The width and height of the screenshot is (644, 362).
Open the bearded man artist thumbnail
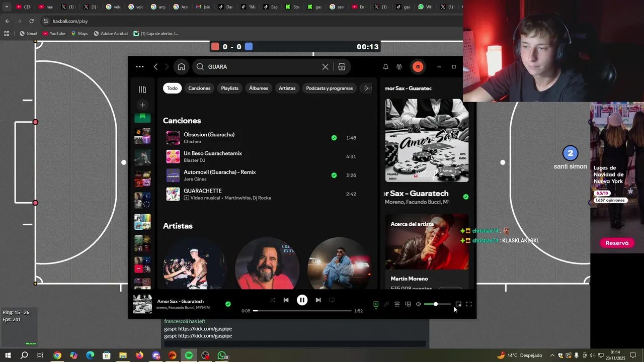point(267,263)
